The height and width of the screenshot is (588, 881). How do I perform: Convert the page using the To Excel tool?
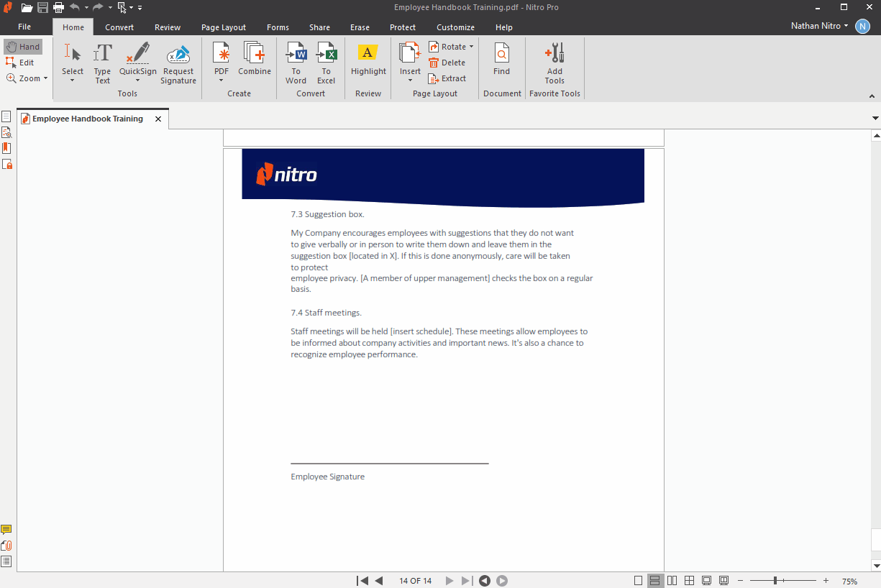pyautogui.click(x=327, y=62)
